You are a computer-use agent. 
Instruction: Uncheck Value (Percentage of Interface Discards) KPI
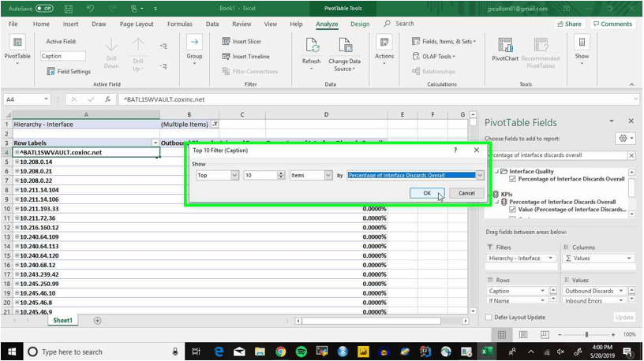[x=512, y=209]
